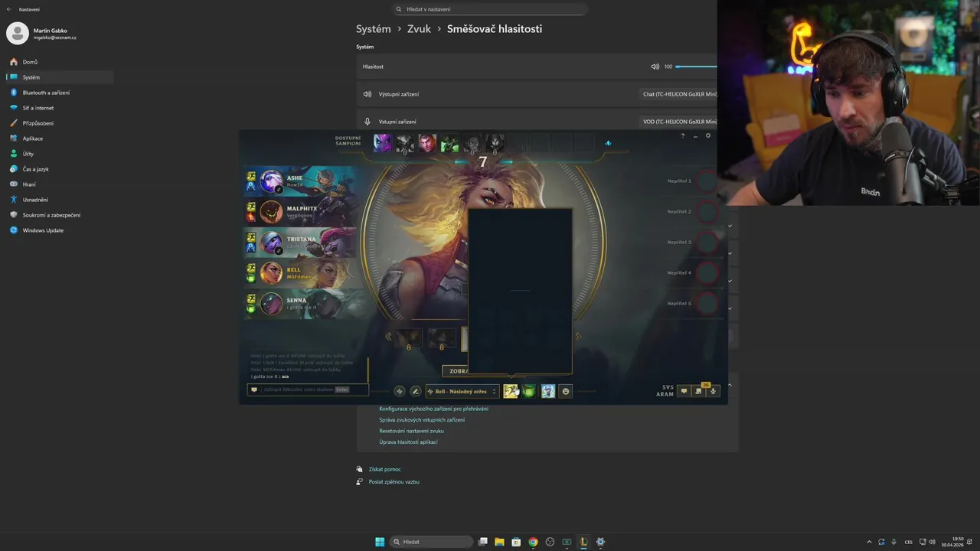This screenshot has width=980, height=551.
Task: Show previous skins with left arrow
Action: (388, 337)
